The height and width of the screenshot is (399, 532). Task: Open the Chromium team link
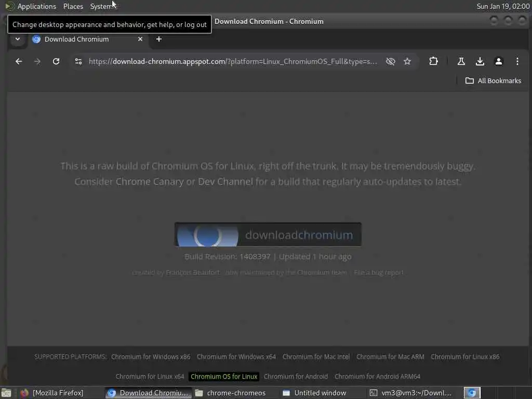click(x=322, y=272)
